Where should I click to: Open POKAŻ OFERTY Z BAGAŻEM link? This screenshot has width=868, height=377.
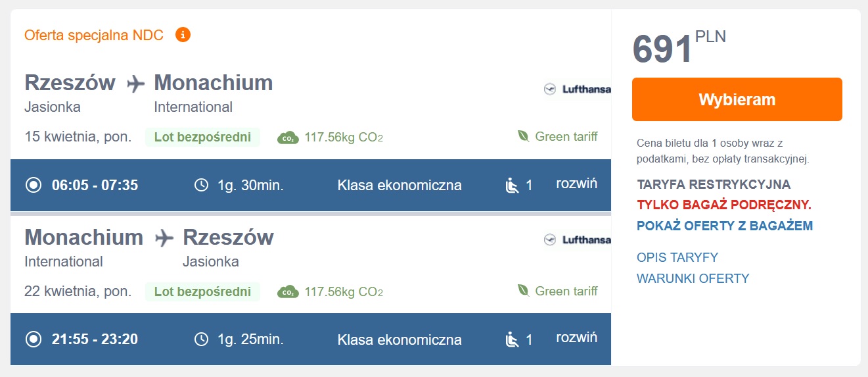click(725, 226)
